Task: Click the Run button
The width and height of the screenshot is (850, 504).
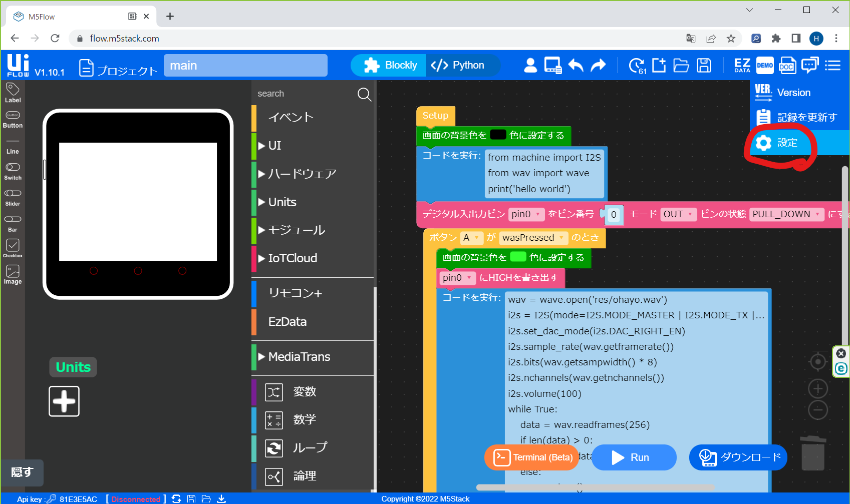Action: (634, 457)
